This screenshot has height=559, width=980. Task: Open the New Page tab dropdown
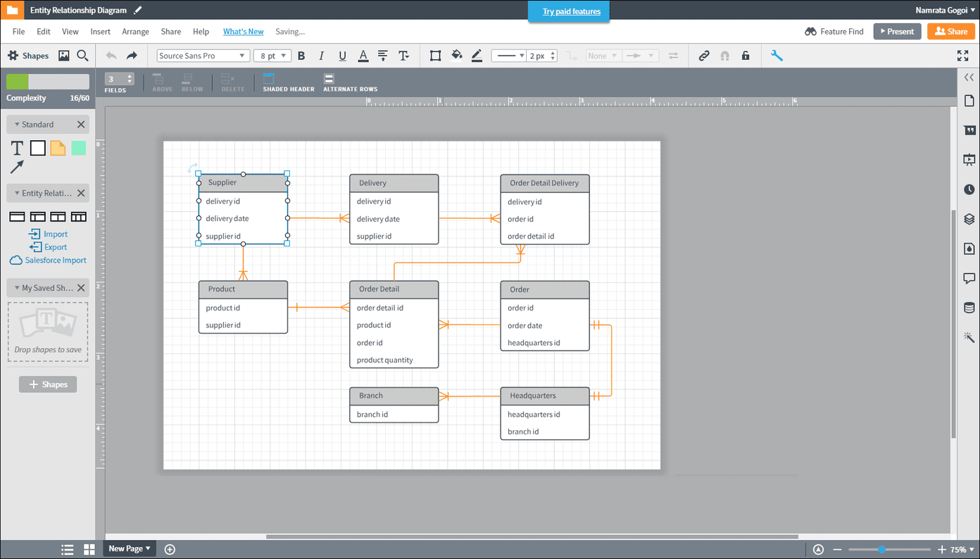pyautogui.click(x=130, y=548)
